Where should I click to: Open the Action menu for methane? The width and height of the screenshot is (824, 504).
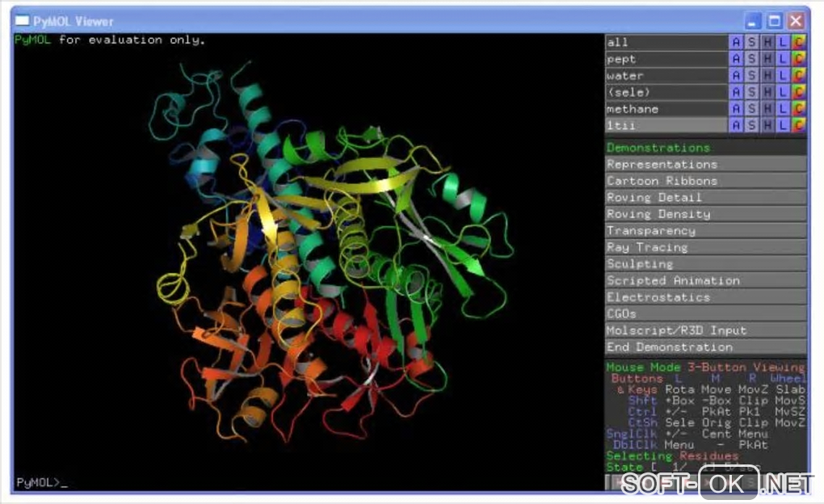tap(736, 109)
